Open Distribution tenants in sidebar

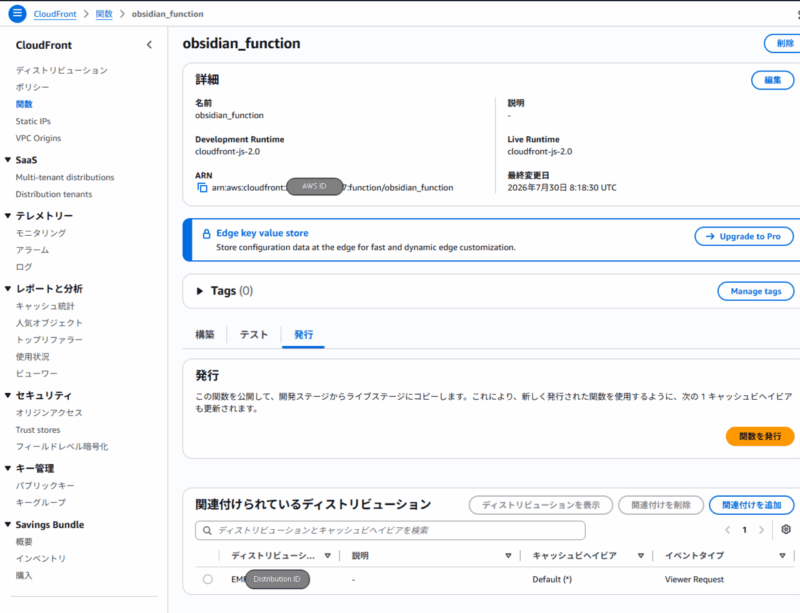[54, 194]
